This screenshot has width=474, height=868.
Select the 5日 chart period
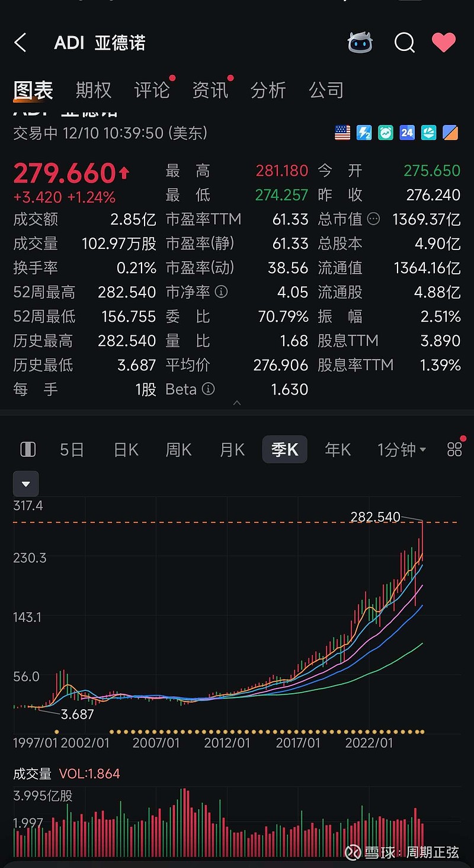(x=72, y=450)
